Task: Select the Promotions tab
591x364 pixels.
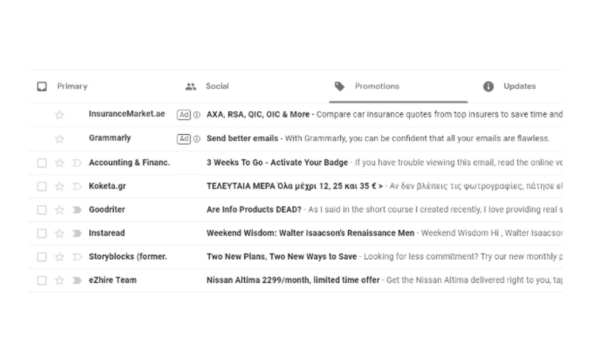Action: tap(377, 87)
